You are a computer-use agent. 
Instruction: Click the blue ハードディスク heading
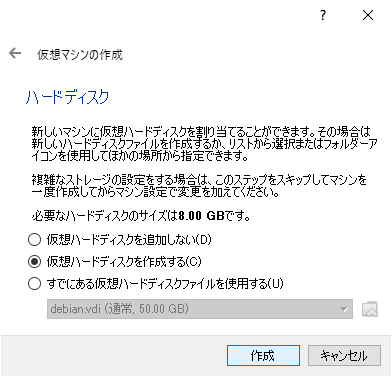pyautogui.click(x=68, y=97)
